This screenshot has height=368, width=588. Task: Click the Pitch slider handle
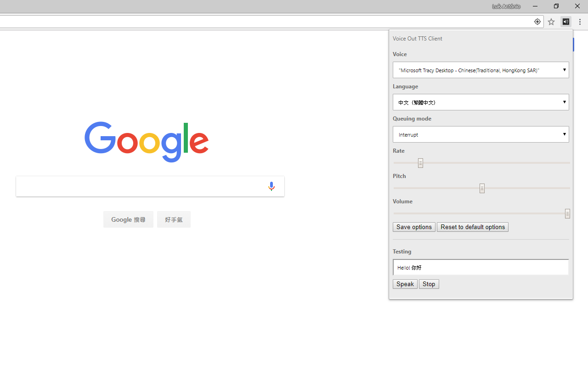(482, 188)
